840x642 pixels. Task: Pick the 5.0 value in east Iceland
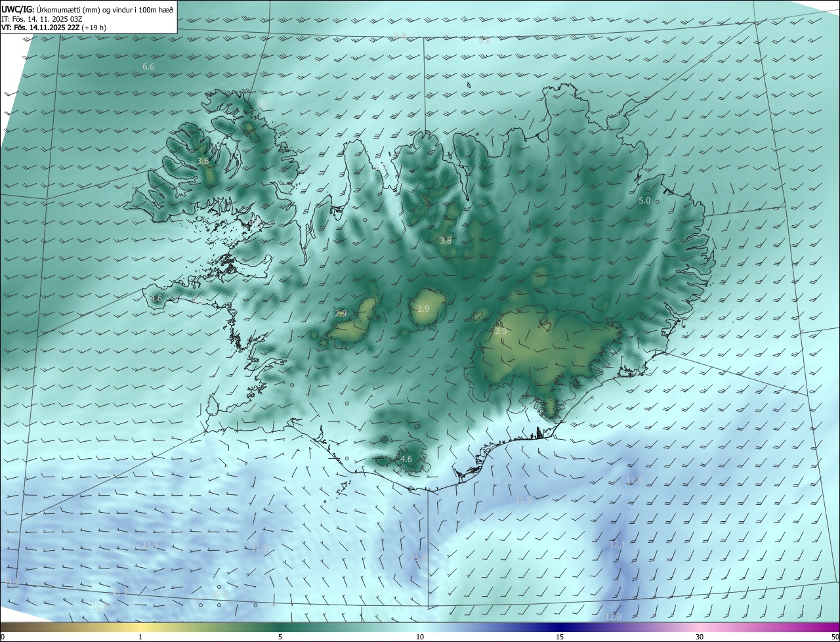644,200
